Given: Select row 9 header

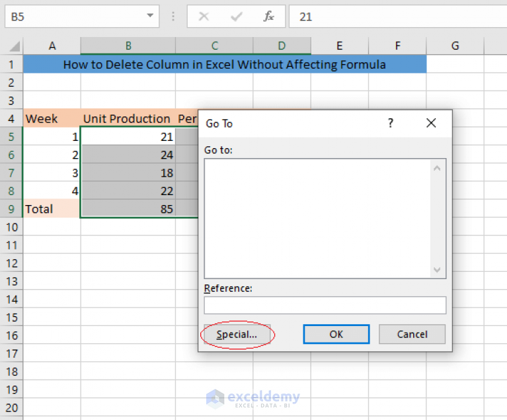Looking at the screenshot, I should point(11,209).
